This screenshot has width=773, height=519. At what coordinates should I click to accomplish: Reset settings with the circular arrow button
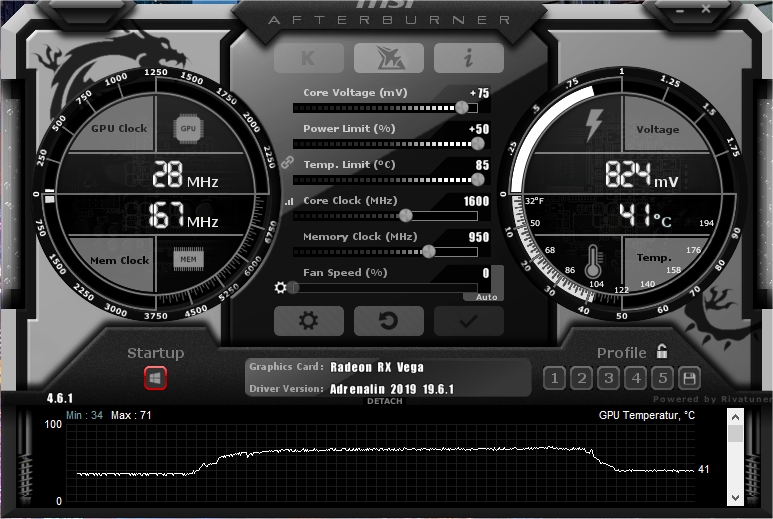point(388,321)
